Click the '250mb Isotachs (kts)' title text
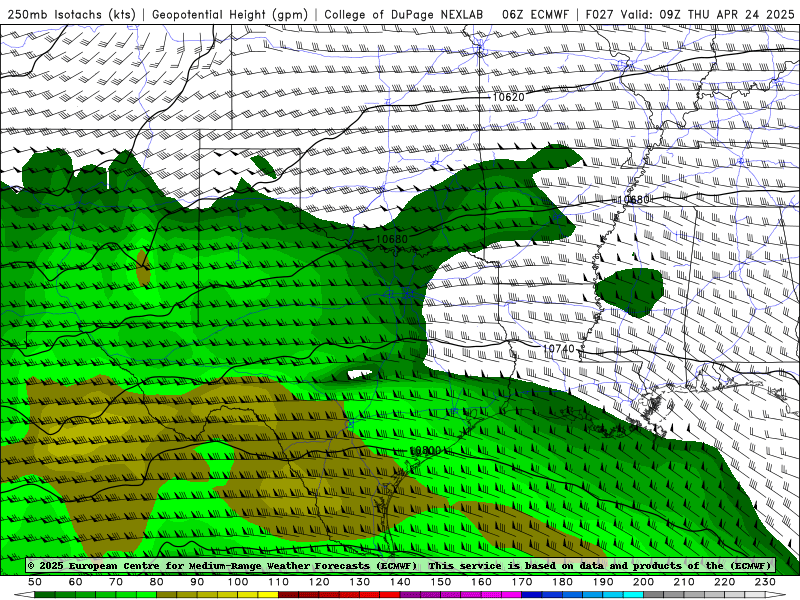 click(71, 15)
